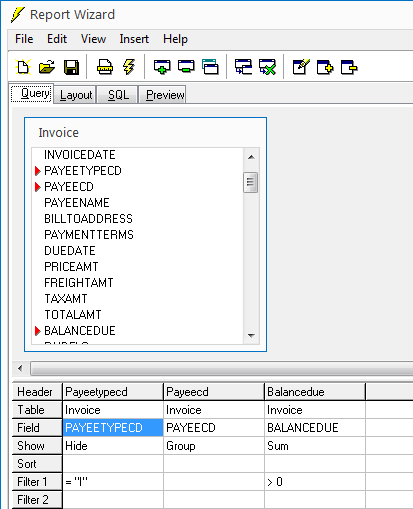Click the Filter 1 row label
Image resolution: width=413 pixels, height=509 pixels.
(x=37, y=482)
